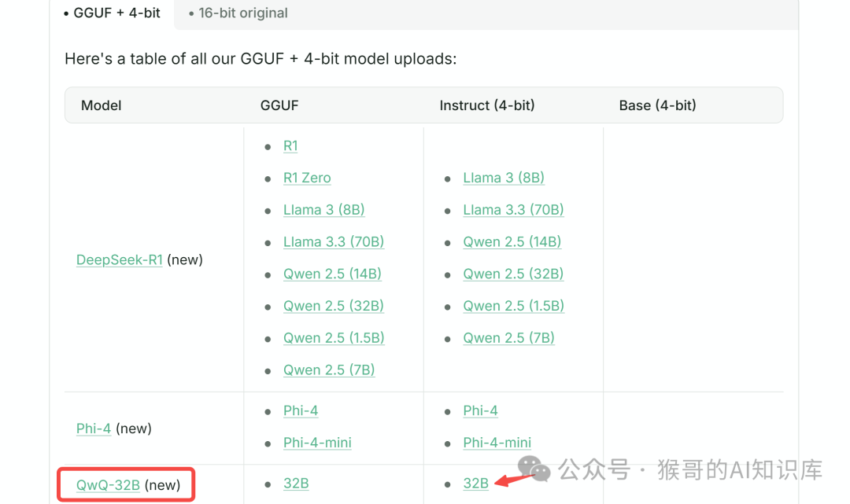
Task: Open Qwen 2.5 (32B) in the GGUF column
Action: [334, 306]
